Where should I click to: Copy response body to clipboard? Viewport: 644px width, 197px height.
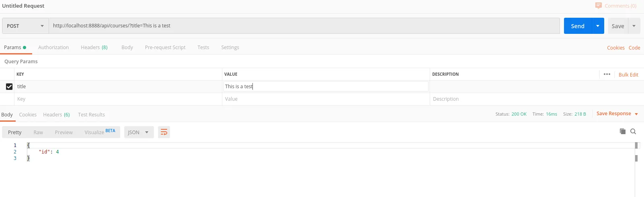point(623,131)
